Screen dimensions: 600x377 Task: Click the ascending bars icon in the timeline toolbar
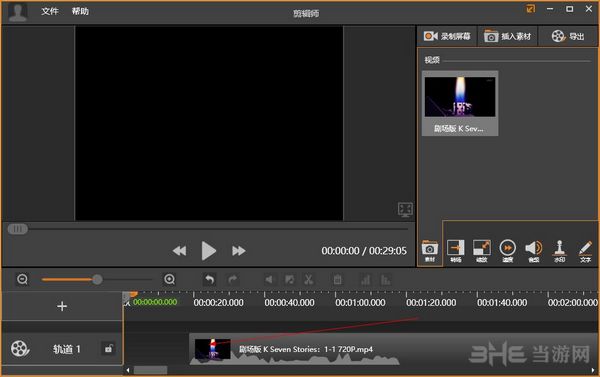click(365, 280)
